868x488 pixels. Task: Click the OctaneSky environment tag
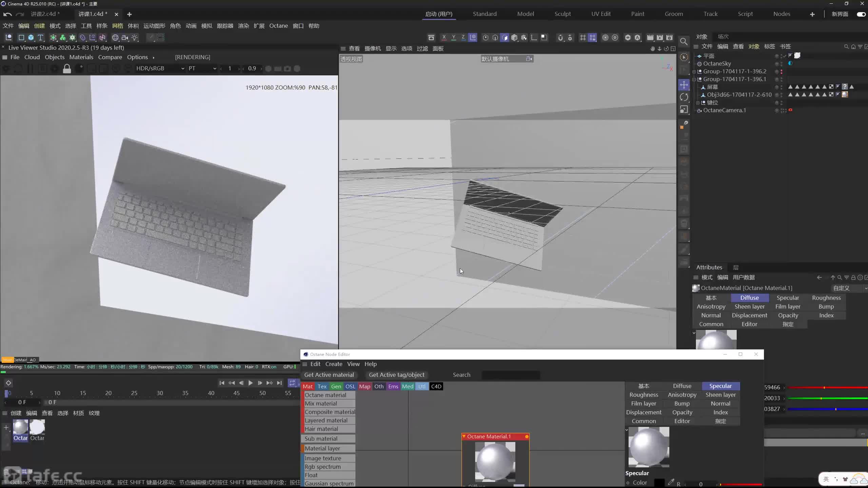pos(790,63)
